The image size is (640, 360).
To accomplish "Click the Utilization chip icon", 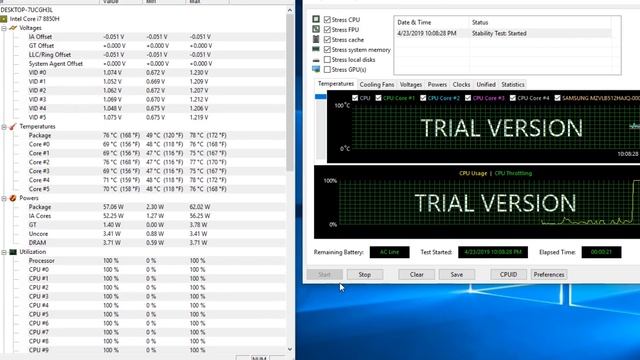I will pos(13,252).
